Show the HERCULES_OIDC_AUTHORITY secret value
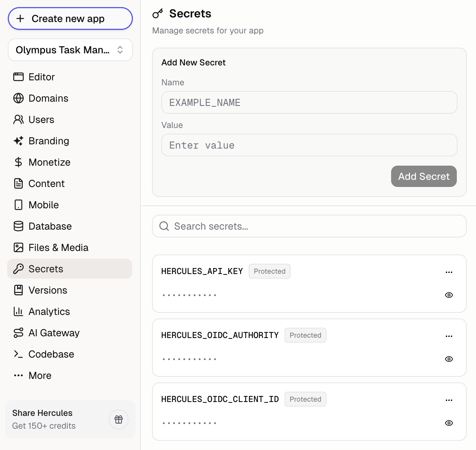Viewport: 476px width, 450px height. [x=449, y=359]
